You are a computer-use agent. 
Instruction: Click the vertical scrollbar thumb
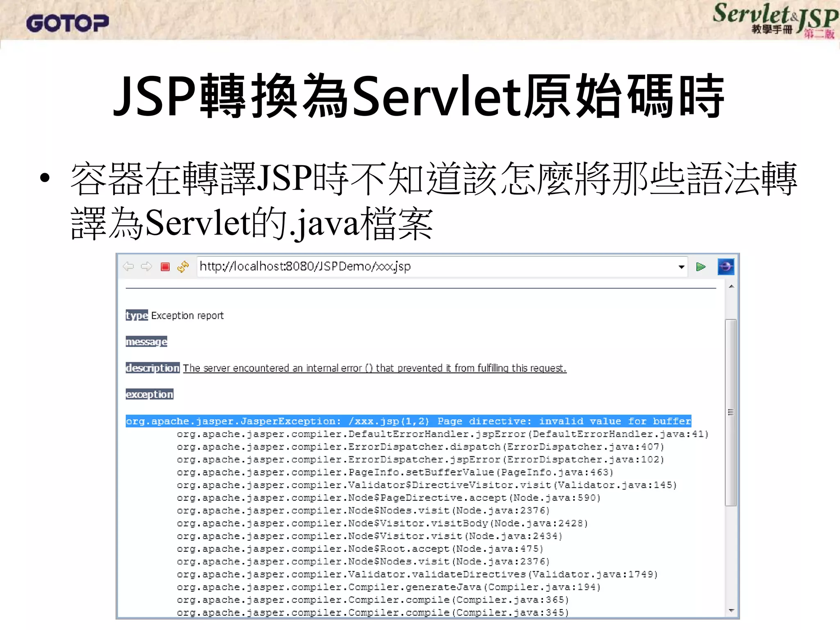tap(731, 412)
